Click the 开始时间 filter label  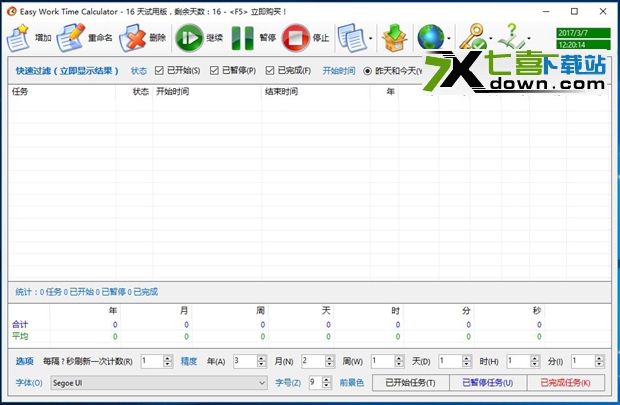point(339,71)
